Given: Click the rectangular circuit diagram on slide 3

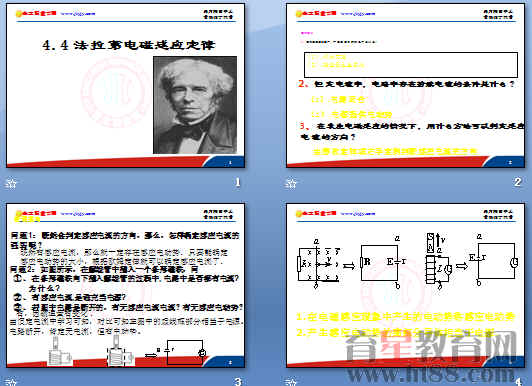Looking at the screenshot, I should [184, 353].
